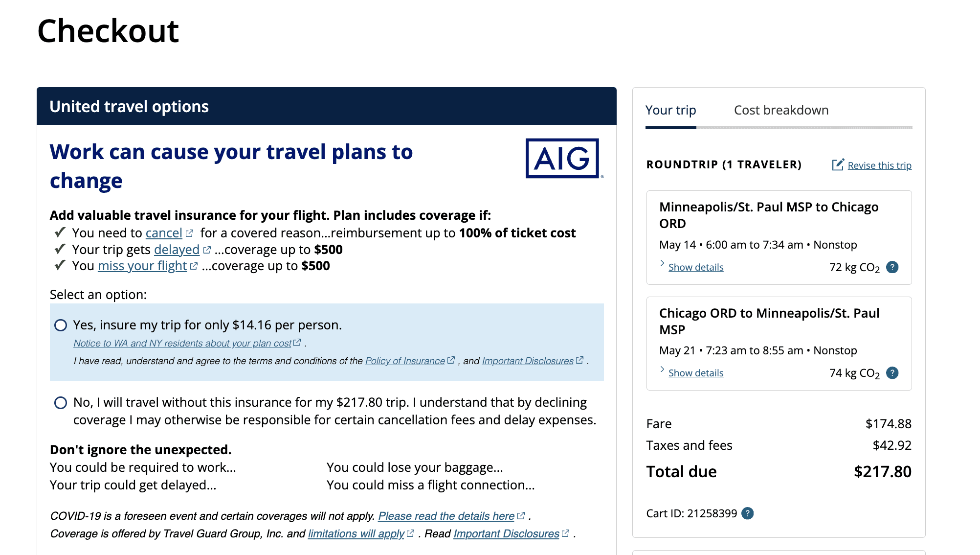
Task: Click the question mark next to Cart ID
Action: point(748,513)
